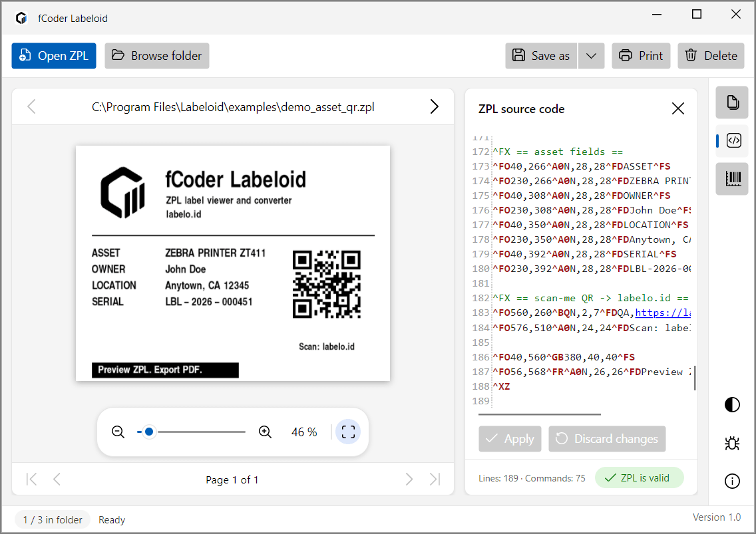Screen dimensions: 756x534
Task: Toggle fit-to-window zoom button
Action: click(348, 432)
